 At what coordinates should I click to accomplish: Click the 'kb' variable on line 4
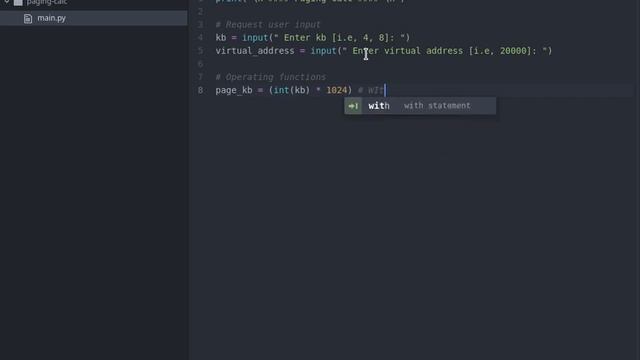click(x=221, y=38)
